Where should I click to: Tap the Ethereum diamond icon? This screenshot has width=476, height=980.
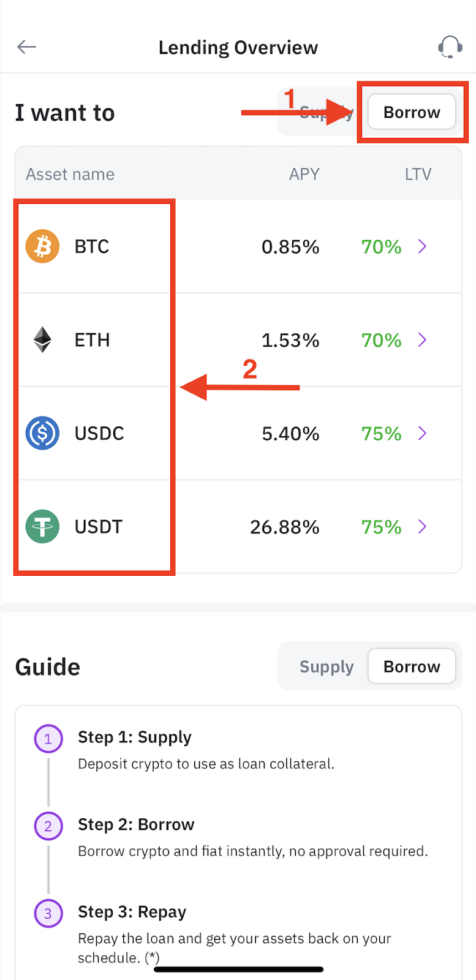point(42,340)
